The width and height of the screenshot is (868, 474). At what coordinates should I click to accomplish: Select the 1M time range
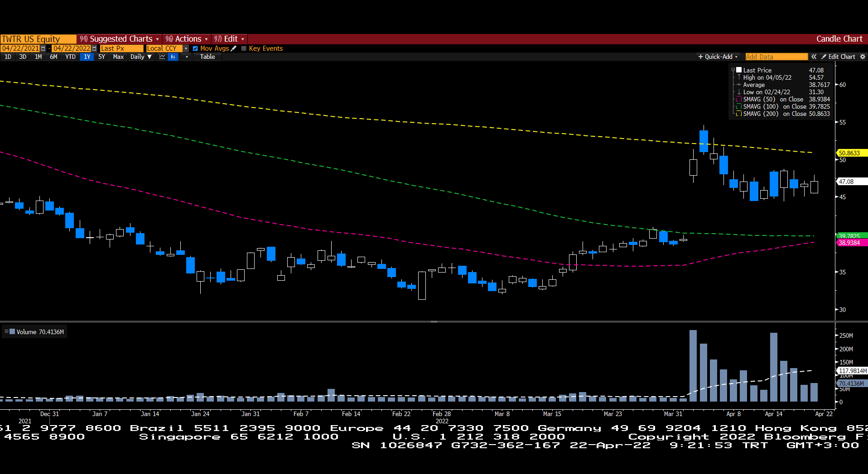[38, 57]
